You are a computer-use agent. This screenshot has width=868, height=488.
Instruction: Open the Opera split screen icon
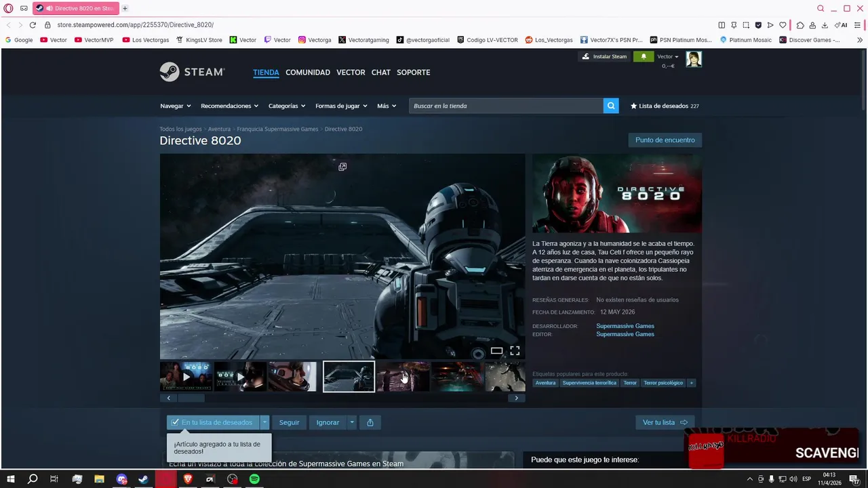[722, 25]
